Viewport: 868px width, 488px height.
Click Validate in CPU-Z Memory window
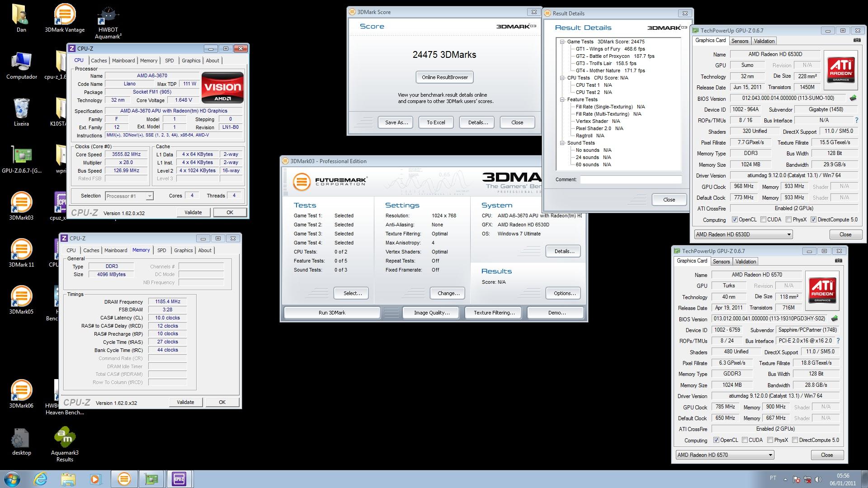pyautogui.click(x=185, y=402)
